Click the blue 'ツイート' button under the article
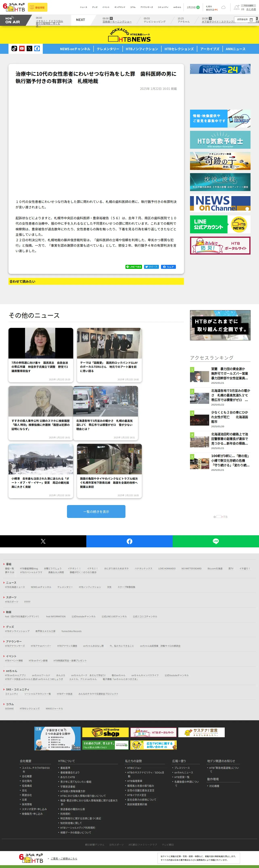Viewport: 259px width, 868px height. pos(151,267)
